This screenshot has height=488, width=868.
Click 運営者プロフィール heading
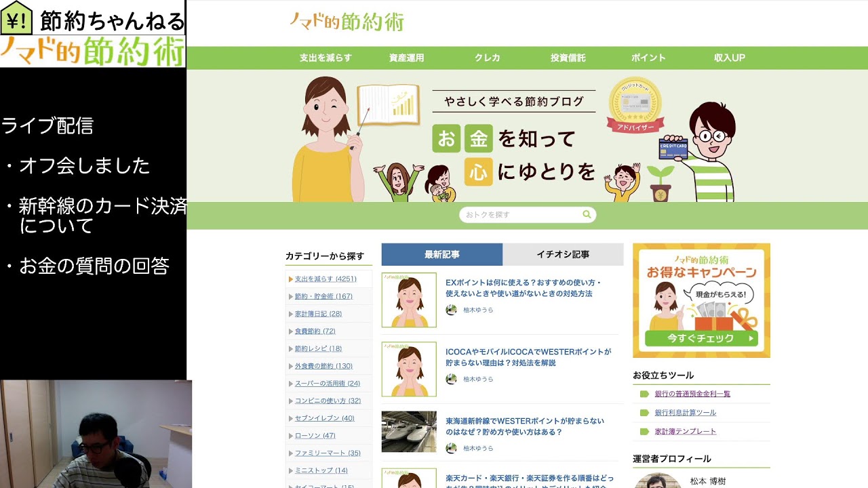(x=672, y=459)
